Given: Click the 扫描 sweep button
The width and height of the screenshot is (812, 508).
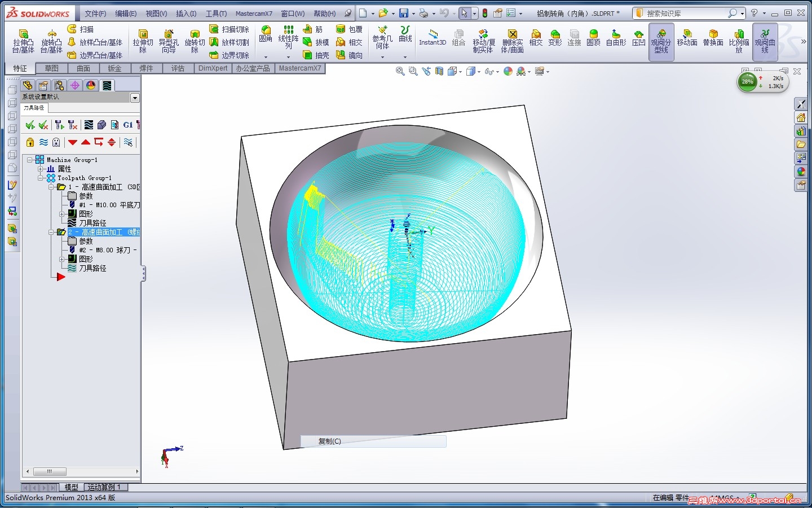Looking at the screenshot, I should (x=80, y=29).
